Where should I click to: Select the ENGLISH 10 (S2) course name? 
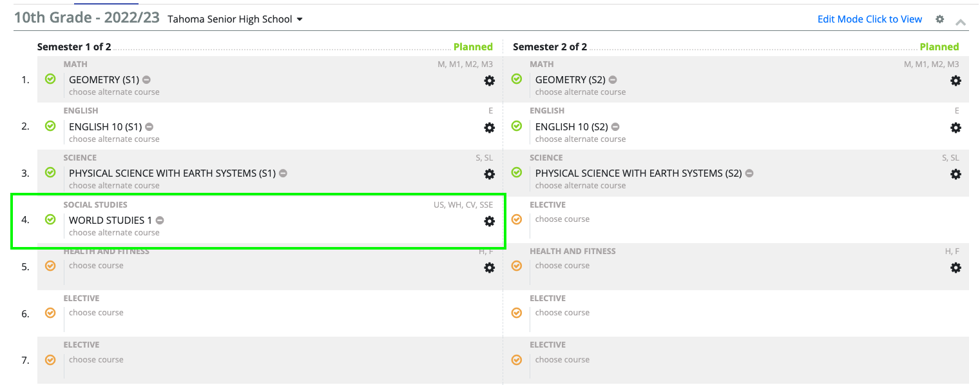[x=572, y=127]
